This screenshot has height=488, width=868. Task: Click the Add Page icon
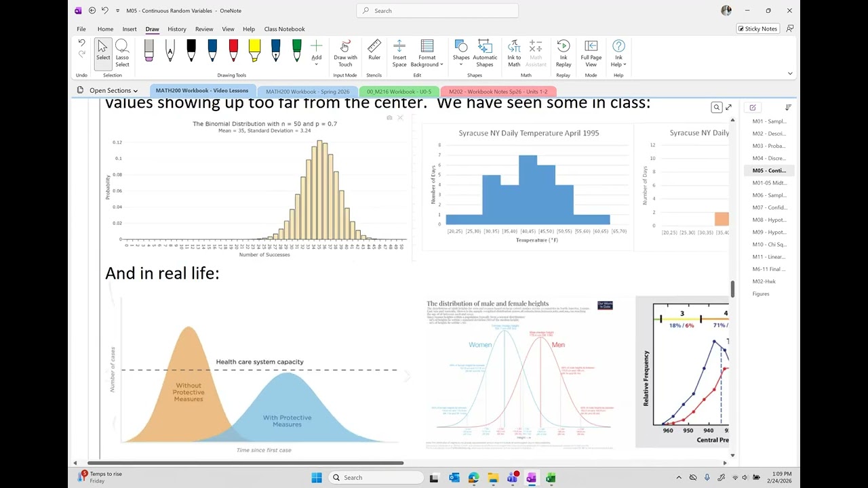[x=753, y=107]
